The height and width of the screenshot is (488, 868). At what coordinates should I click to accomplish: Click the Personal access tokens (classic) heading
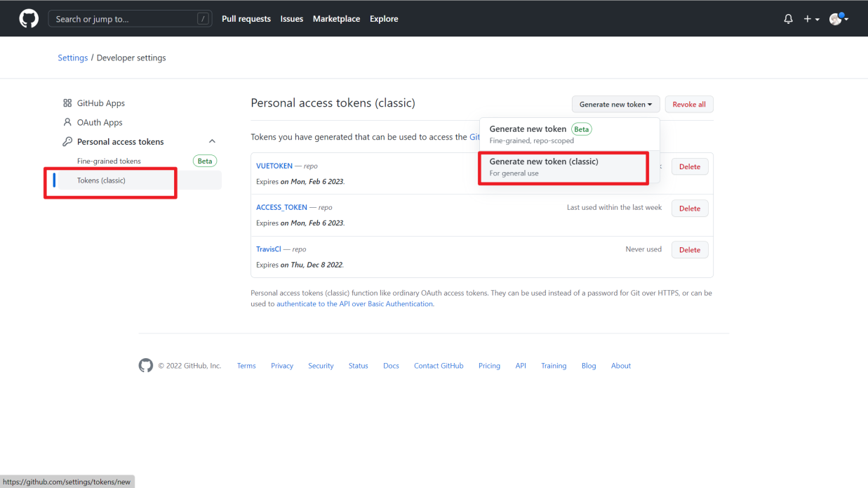[333, 103]
